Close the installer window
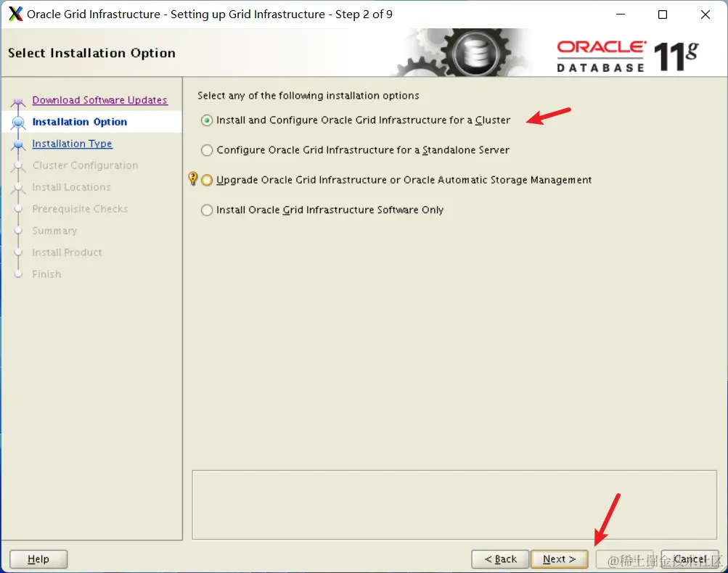 click(705, 15)
